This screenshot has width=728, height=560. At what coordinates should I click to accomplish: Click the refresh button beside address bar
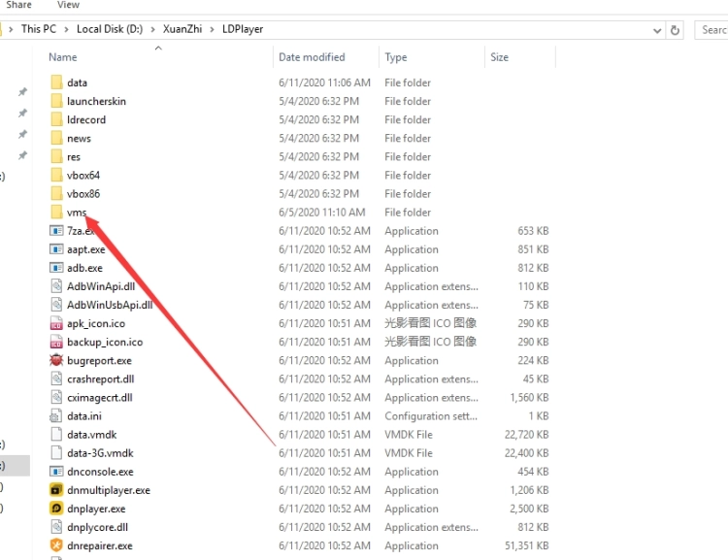click(x=676, y=30)
